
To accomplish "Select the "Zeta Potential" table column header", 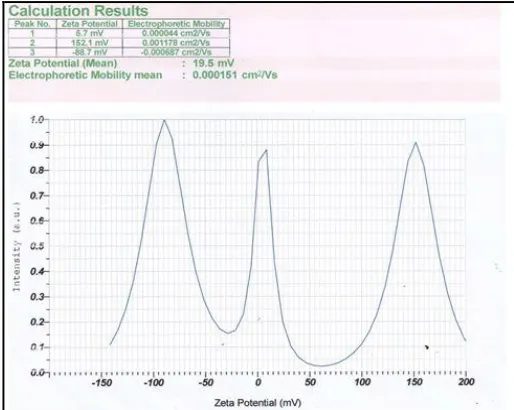I will [89, 24].
